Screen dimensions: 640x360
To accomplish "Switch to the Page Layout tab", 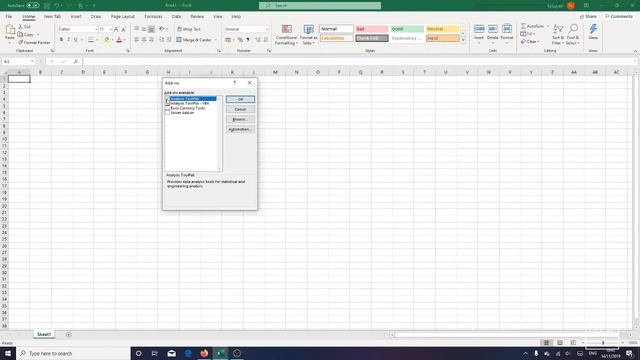I will point(122,17).
